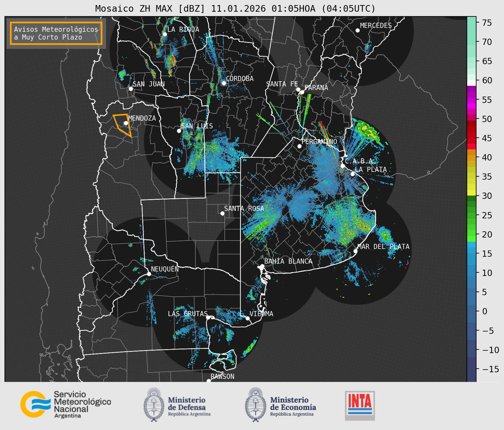The width and height of the screenshot is (504, 430).
Task: Click the Mendoza city marker dot
Action: point(126,123)
